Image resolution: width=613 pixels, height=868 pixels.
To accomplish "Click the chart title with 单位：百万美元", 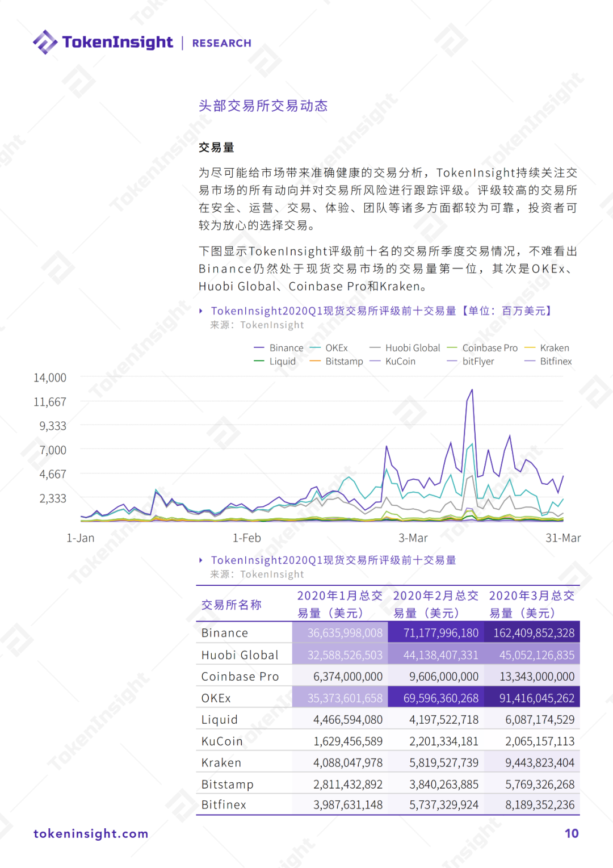I will click(383, 311).
